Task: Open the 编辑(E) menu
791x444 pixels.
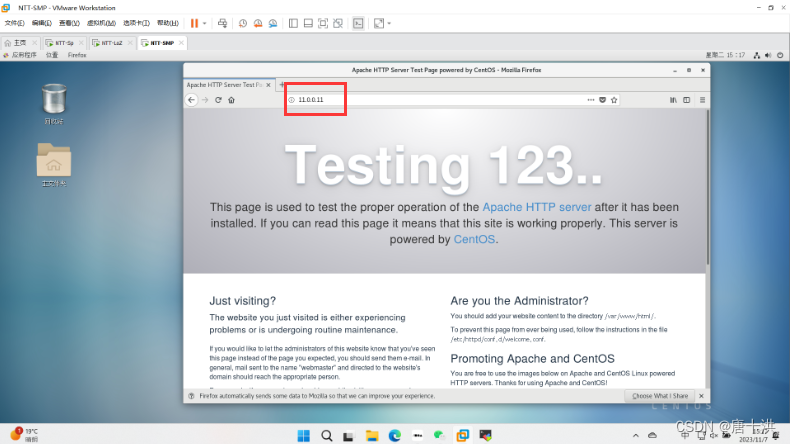Action: [41, 23]
